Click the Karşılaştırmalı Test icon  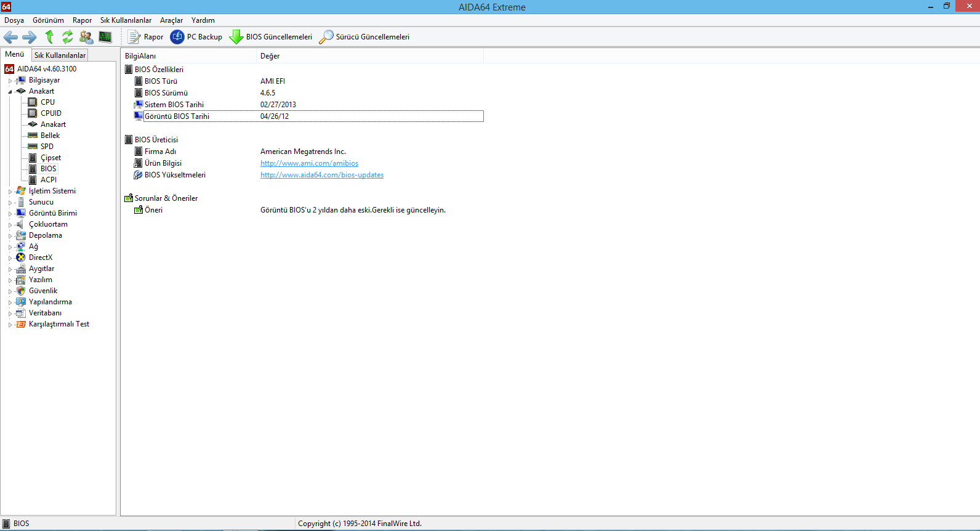[x=21, y=324]
